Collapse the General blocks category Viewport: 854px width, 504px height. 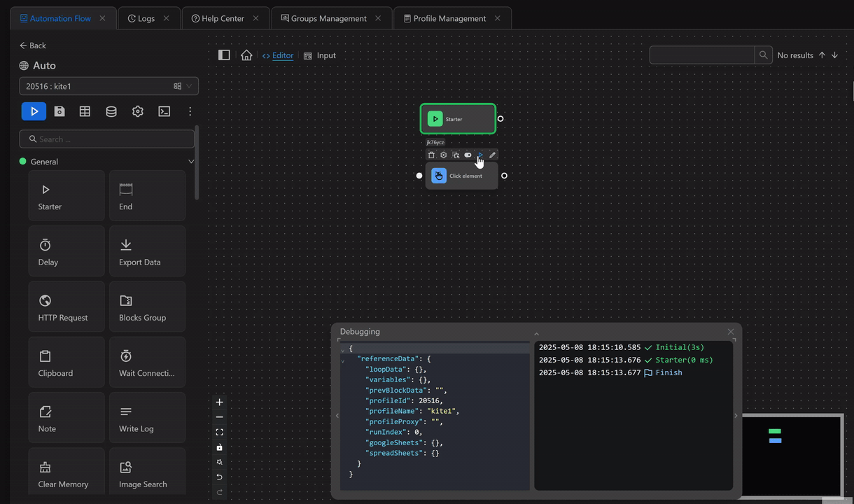click(190, 162)
